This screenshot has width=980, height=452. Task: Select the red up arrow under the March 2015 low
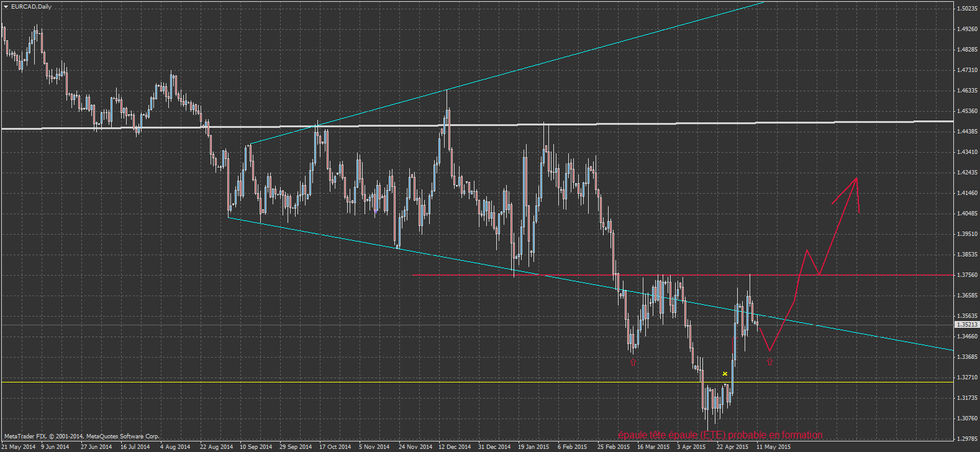pyautogui.click(x=633, y=362)
